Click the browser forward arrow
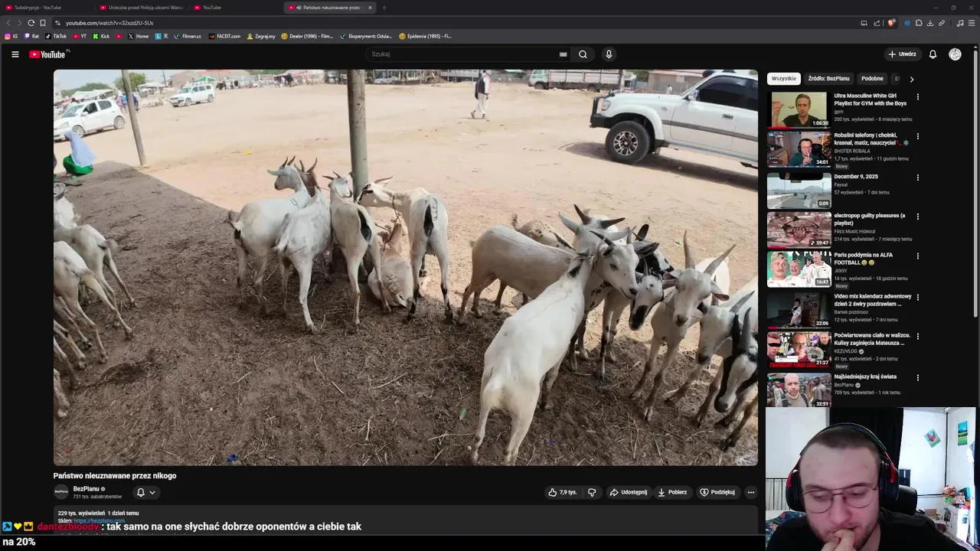The width and height of the screenshot is (980, 551). (x=19, y=23)
